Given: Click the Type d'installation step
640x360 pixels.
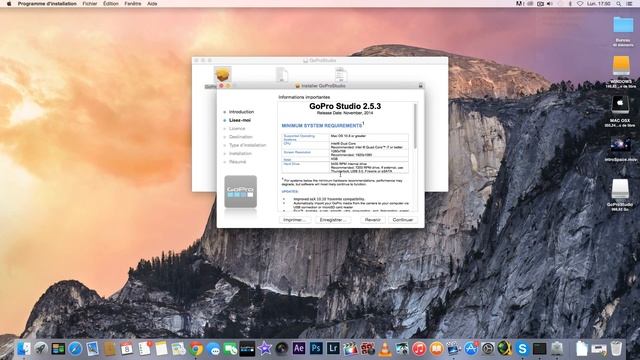Looking at the screenshot, I should click(x=247, y=145).
